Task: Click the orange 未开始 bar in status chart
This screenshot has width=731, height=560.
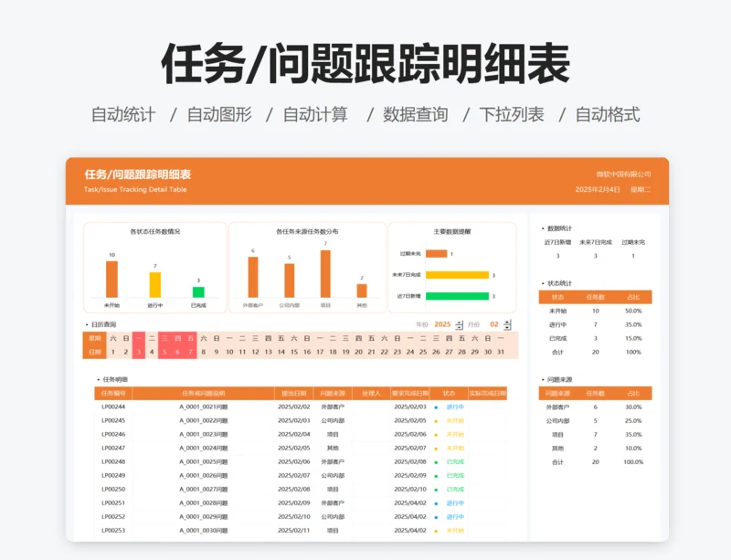Action: point(111,280)
